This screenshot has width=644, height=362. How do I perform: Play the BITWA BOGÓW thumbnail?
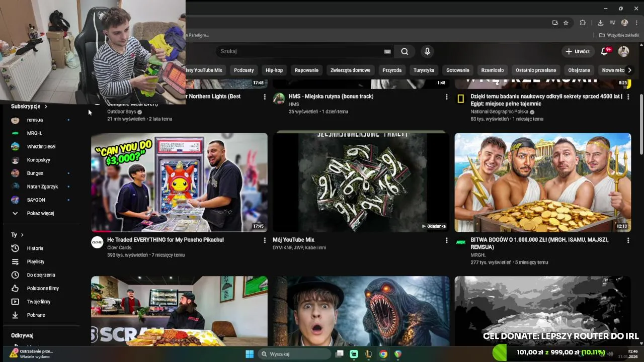[x=542, y=182]
